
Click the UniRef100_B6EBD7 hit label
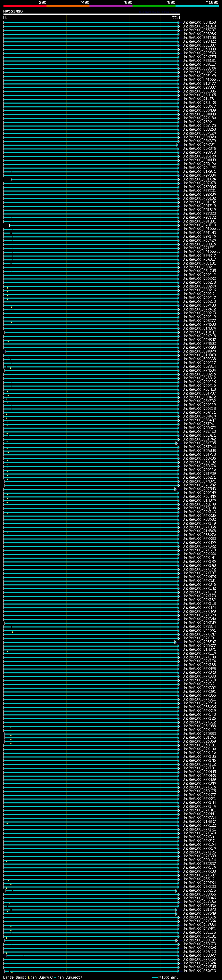(199, 45)
